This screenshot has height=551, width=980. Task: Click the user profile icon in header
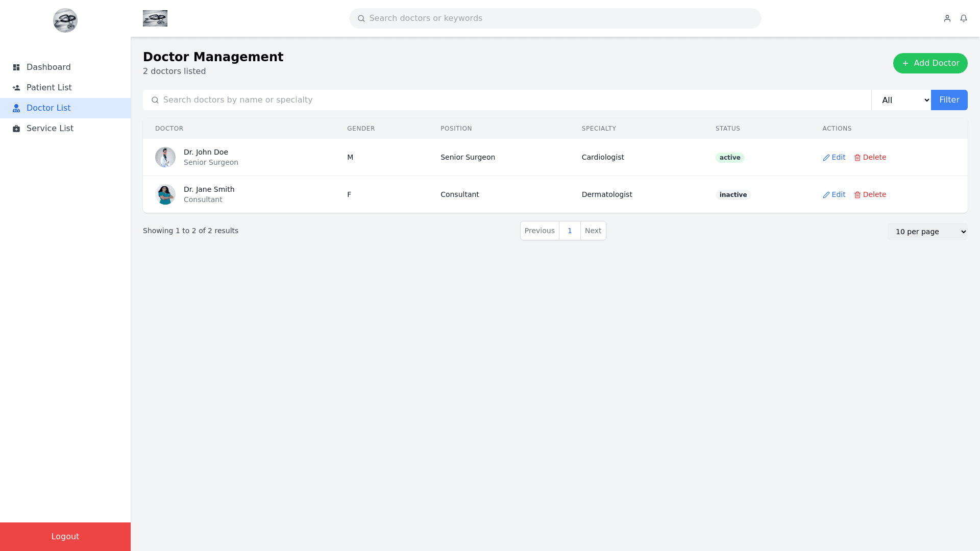click(947, 18)
